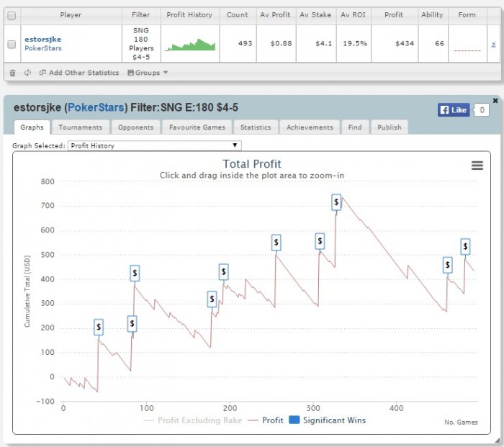Tick the header select-all checkbox
Image resolution: width=504 pixels, height=447 pixels.
(x=12, y=16)
